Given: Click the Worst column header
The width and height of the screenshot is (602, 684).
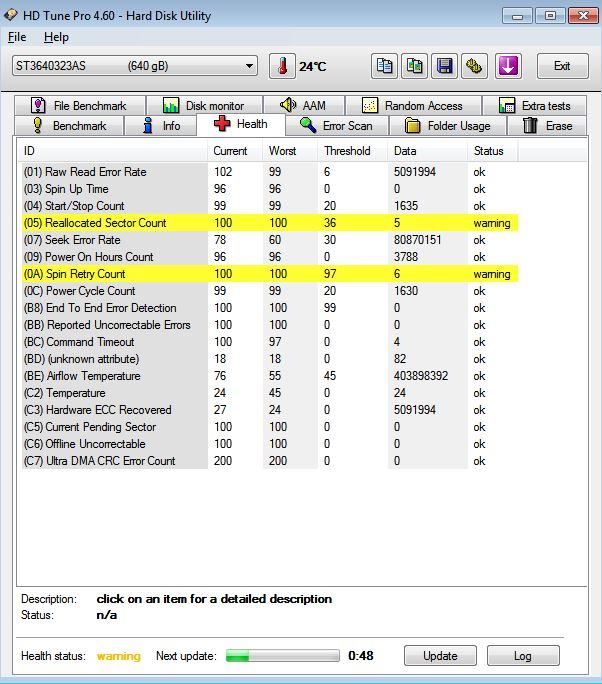Looking at the screenshot, I should point(290,151).
